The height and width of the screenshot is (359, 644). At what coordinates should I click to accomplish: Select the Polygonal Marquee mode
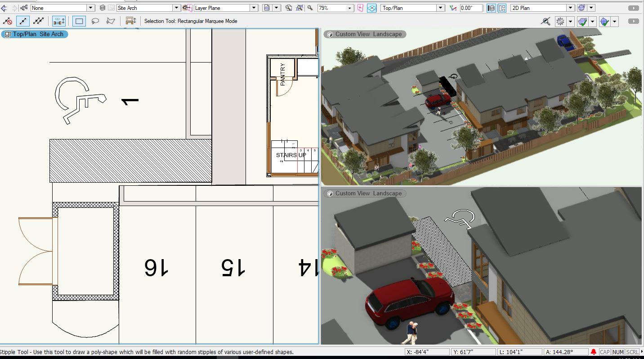[111, 21]
